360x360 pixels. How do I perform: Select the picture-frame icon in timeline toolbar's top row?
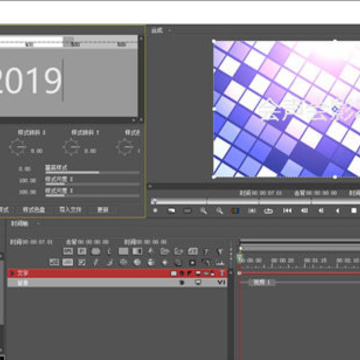coord(68,251)
